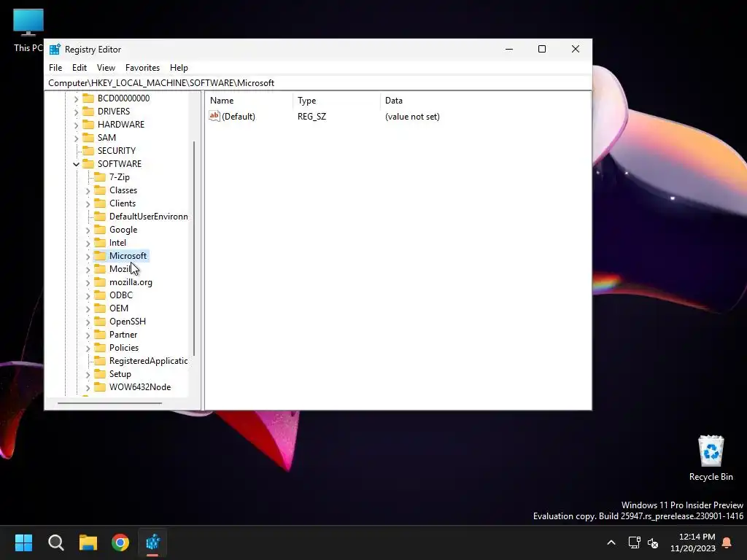This screenshot has width=747, height=560.
Task: Open the notifications bell icon
Action: [727, 542]
